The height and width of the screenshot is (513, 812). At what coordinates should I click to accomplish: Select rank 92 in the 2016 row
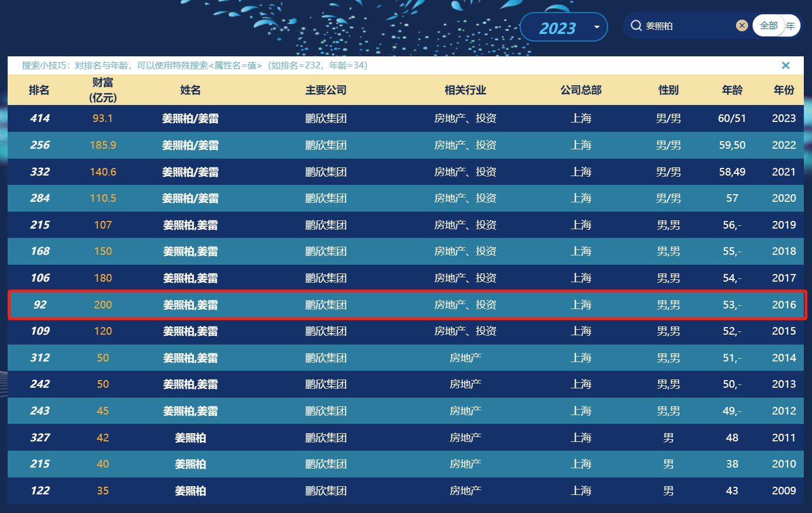(40, 305)
